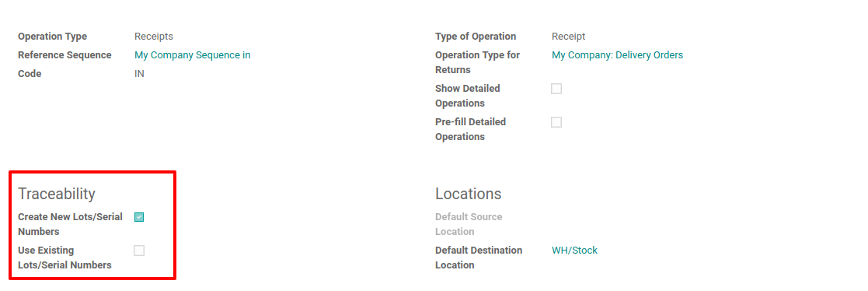This screenshot has height=291, width=868.
Task: Click the Type of Operation label
Action: pyautogui.click(x=476, y=37)
